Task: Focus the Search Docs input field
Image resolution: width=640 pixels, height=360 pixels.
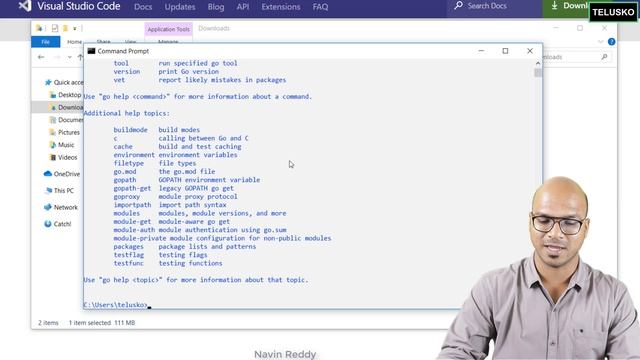Action: tap(494, 6)
